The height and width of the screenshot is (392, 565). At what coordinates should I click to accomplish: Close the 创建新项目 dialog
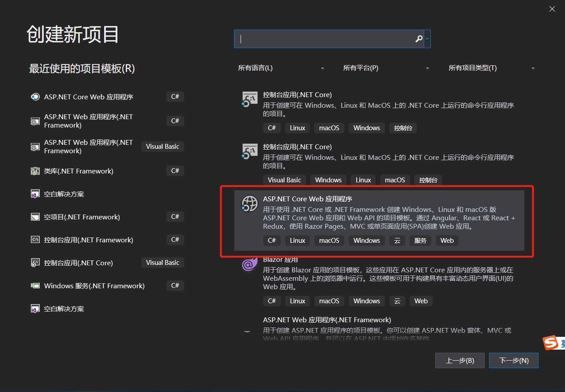552,9
